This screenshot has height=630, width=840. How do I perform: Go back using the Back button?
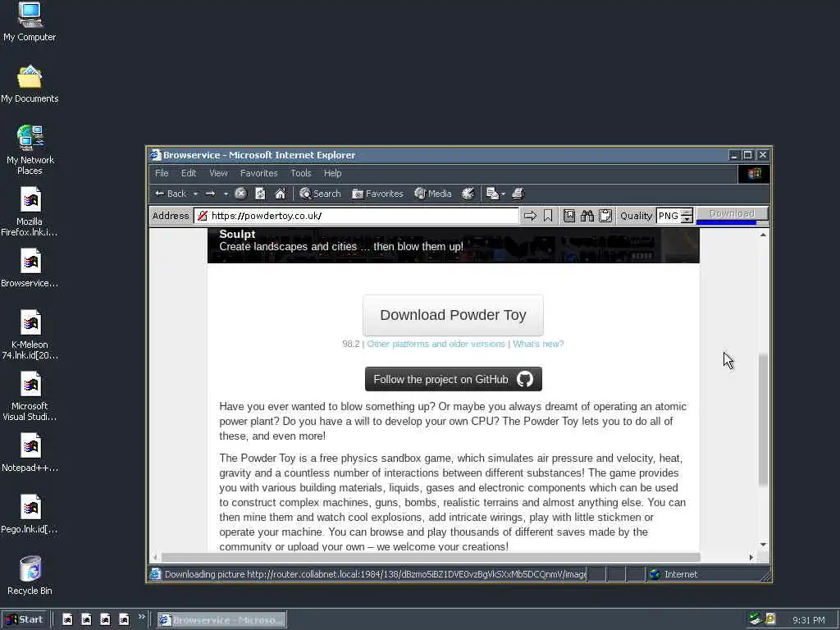(171, 194)
